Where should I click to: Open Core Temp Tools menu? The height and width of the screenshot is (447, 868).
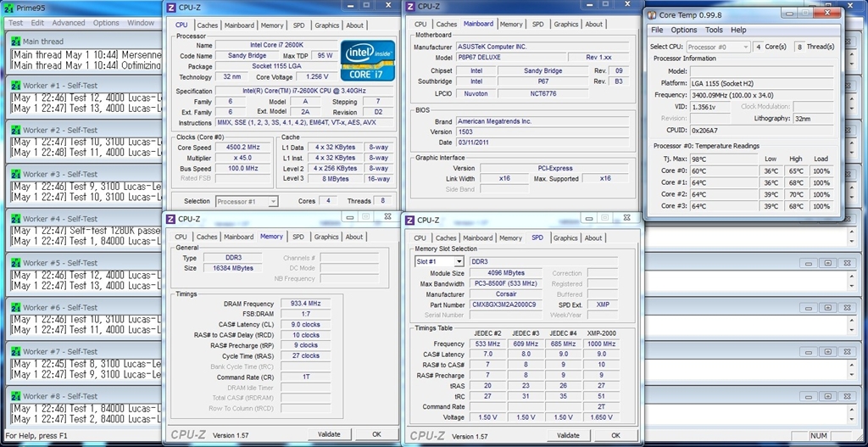point(714,30)
